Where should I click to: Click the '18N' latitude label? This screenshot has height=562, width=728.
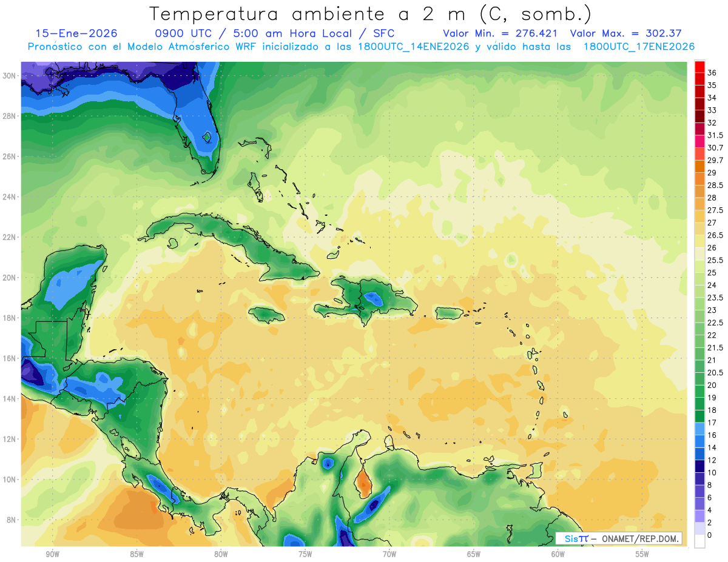10,318
